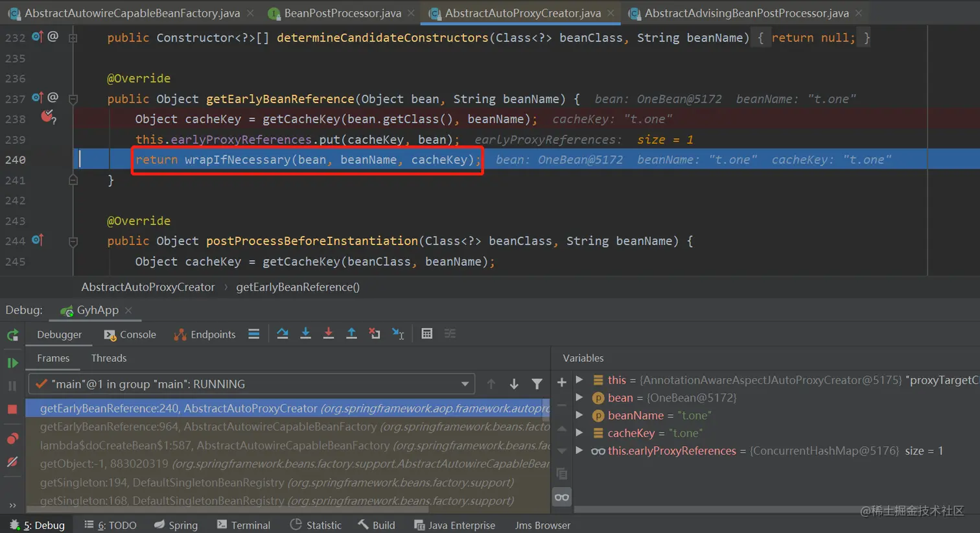
Task: Open View Breakpoints double red circles
Action: click(12, 439)
